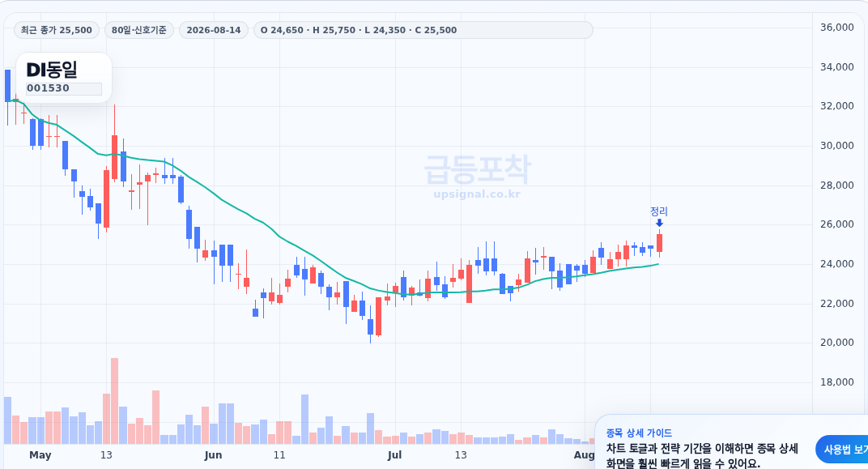The image size is (868, 469).
Task: Click the 32,000 price axis label
Action: click(837, 106)
